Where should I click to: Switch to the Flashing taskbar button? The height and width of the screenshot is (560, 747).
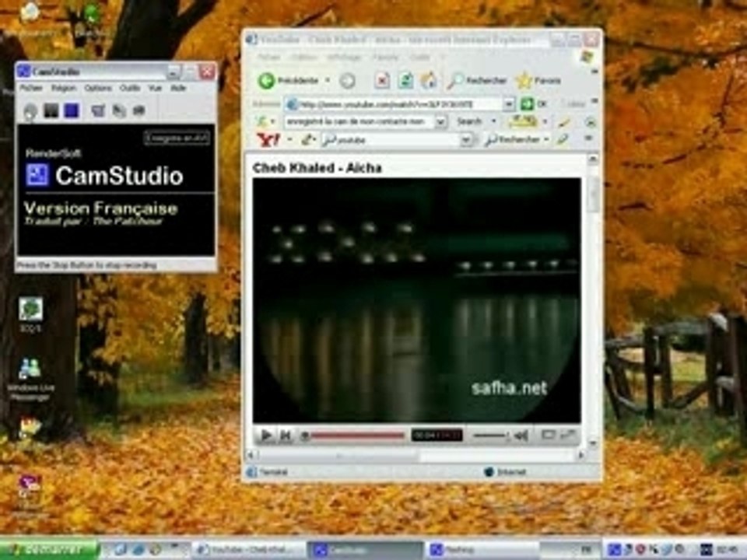[483, 551]
